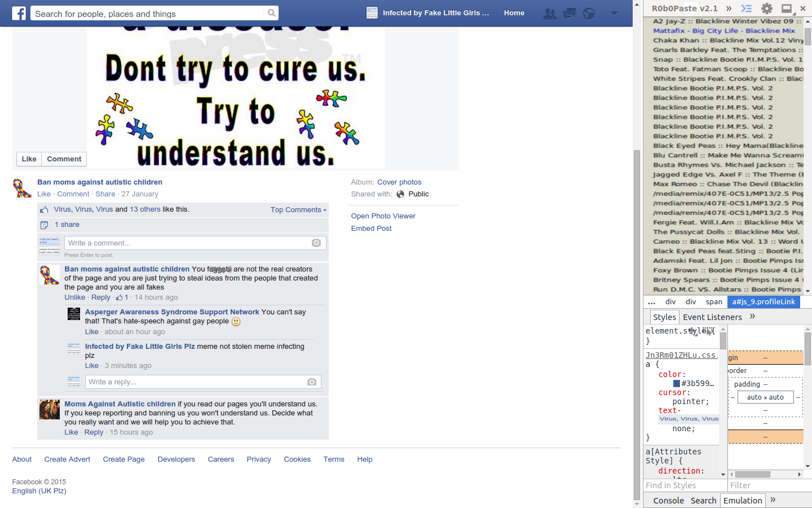The height and width of the screenshot is (508, 812).
Task: Open the messages icon
Action: [x=570, y=13]
